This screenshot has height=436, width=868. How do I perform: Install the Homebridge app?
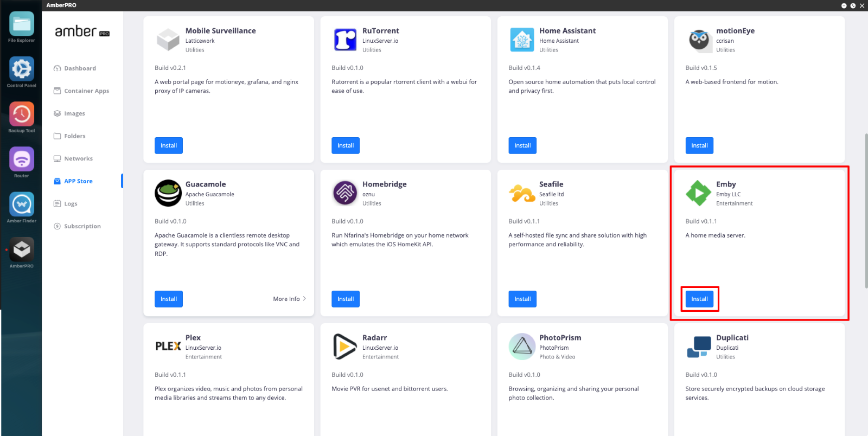coord(346,299)
